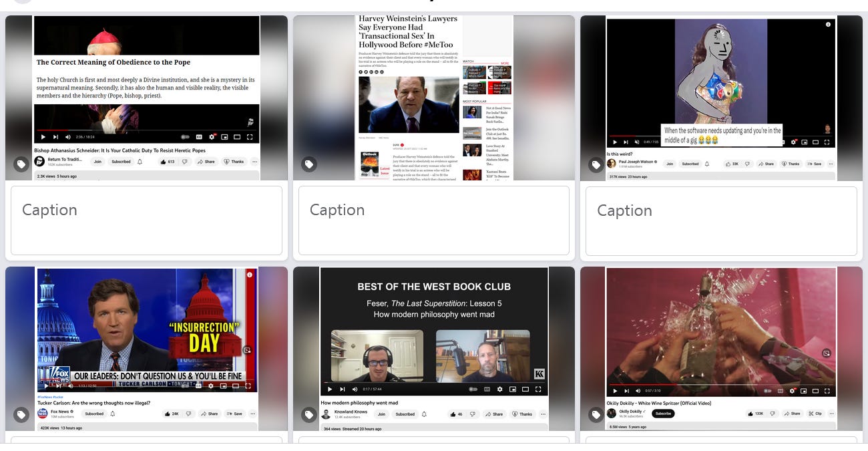Click bell icon beside Fox News Subscribed

point(113,414)
